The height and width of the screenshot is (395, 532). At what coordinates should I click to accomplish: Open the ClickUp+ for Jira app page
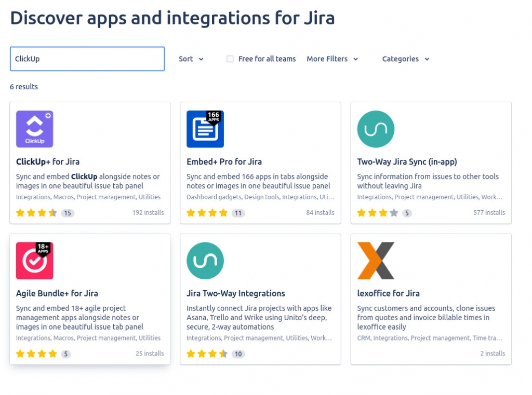pyautogui.click(x=48, y=161)
